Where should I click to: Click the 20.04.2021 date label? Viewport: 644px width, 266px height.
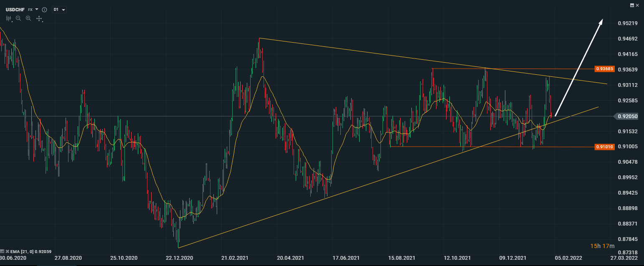[x=290, y=258]
